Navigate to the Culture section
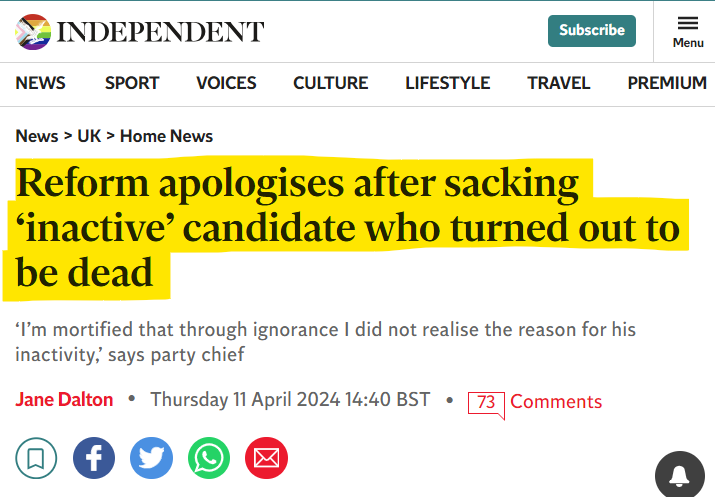This screenshot has height=497, width=715. coord(330,83)
